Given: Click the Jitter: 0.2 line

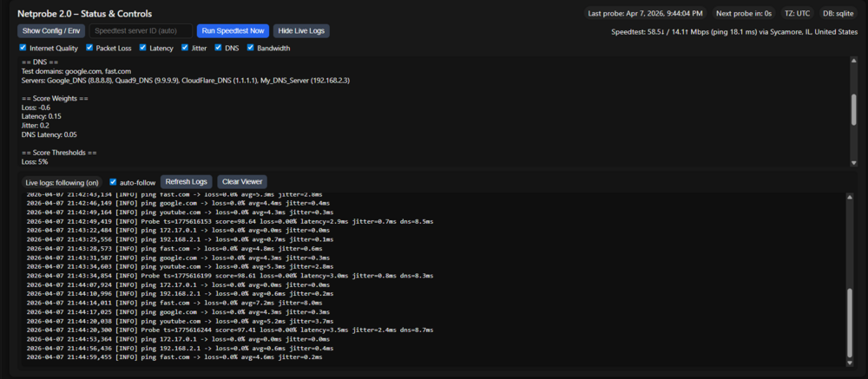Looking at the screenshot, I should click(35, 126).
